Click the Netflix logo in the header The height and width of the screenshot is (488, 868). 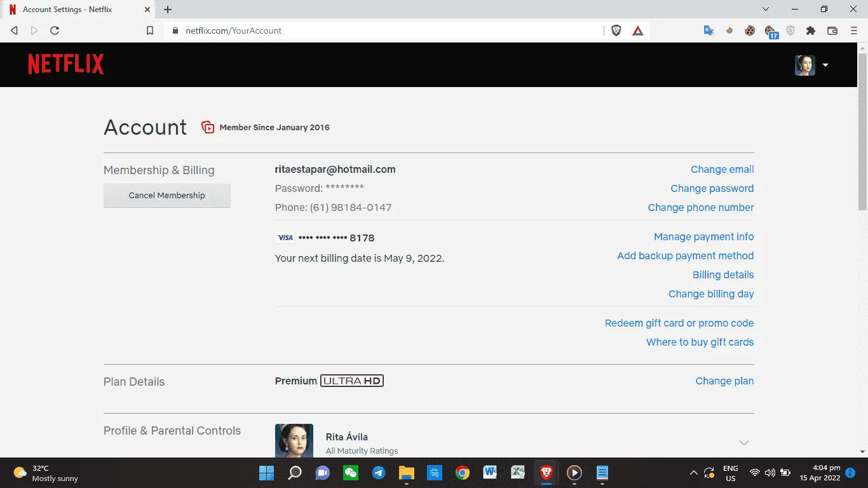tap(66, 64)
